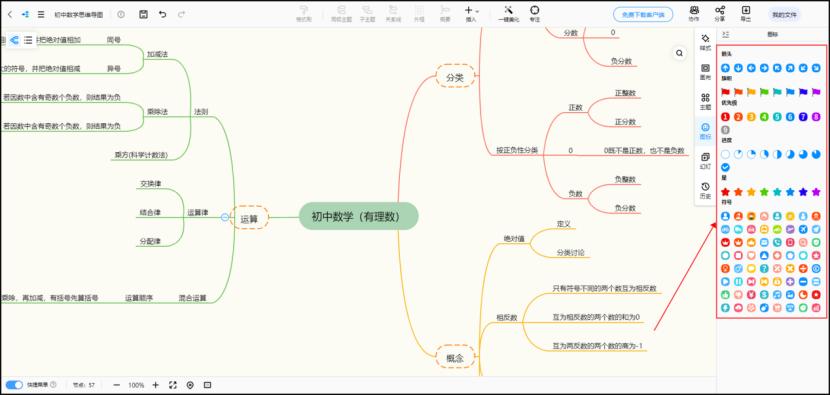830x395 pixels.
Task: Enter focus mode (专注)
Action: pyautogui.click(x=535, y=14)
